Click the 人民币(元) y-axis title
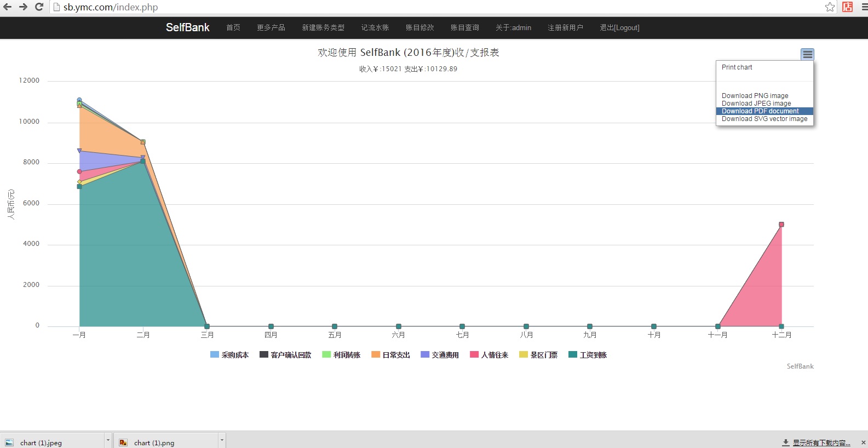The height and width of the screenshot is (448, 868). click(11, 204)
